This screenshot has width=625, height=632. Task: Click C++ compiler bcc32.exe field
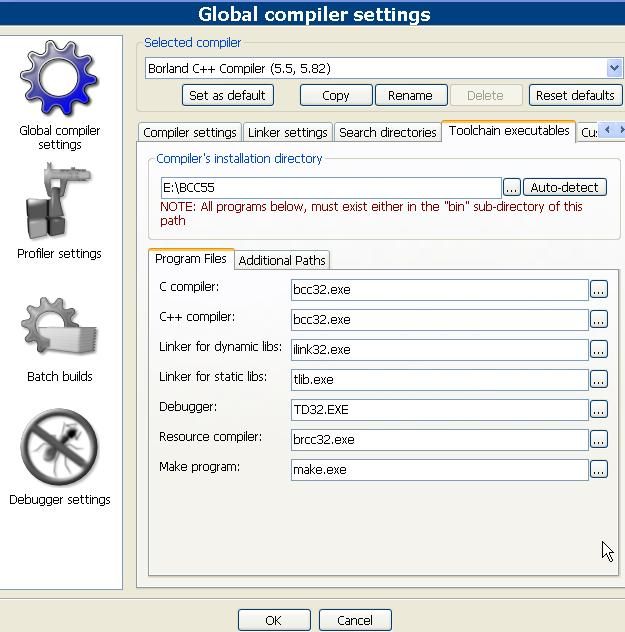pyautogui.click(x=440, y=320)
